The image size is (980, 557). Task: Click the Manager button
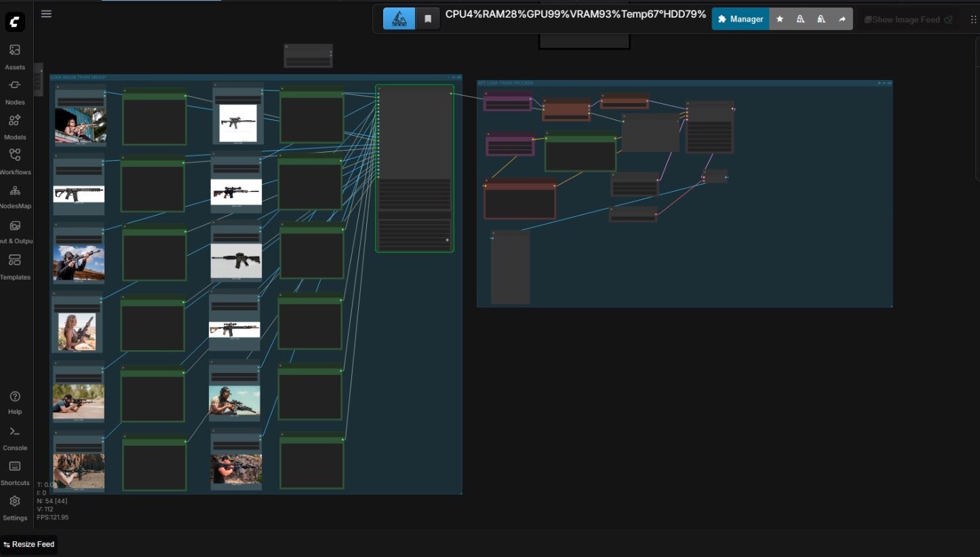(x=741, y=19)
